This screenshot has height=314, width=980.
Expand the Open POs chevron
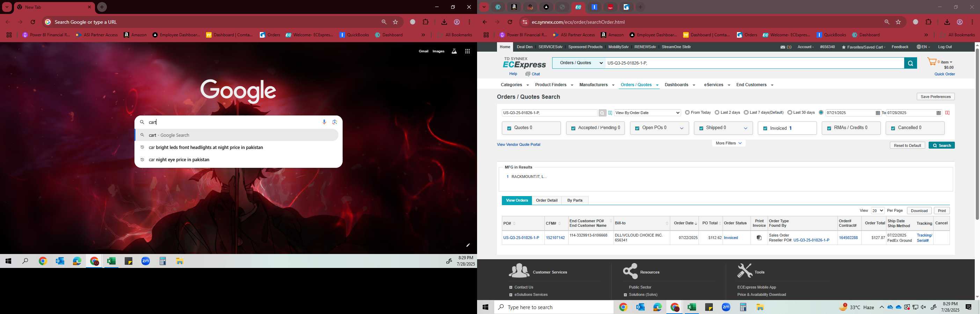point(682,128)
